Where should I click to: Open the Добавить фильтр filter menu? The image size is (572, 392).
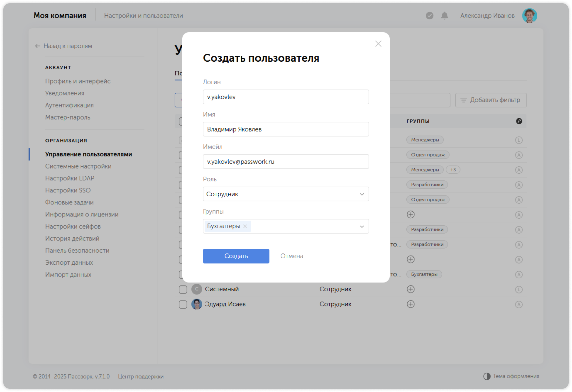(x=491, y=100)
